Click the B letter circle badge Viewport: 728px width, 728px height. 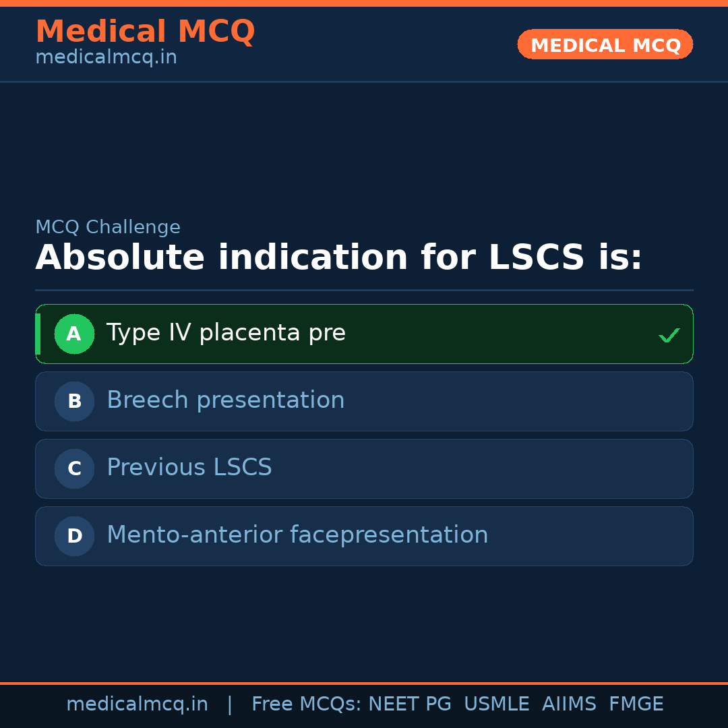pyautogui.click(x=74, y=401)
